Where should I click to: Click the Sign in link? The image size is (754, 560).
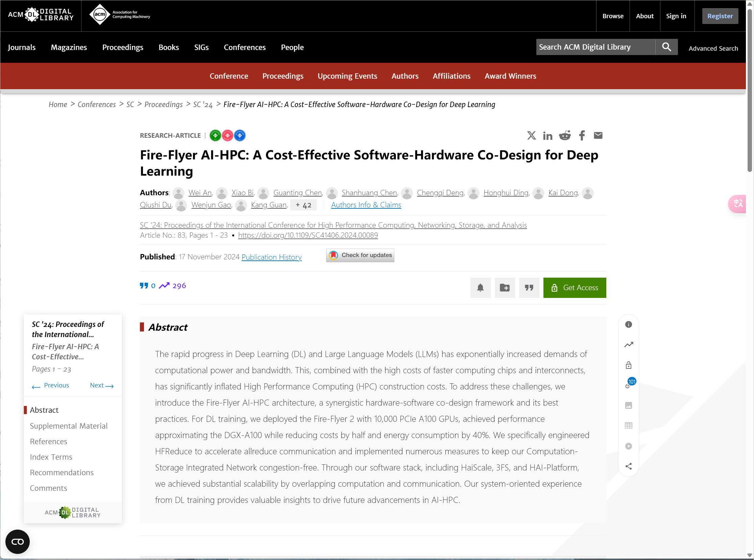(x=676, y=16)
